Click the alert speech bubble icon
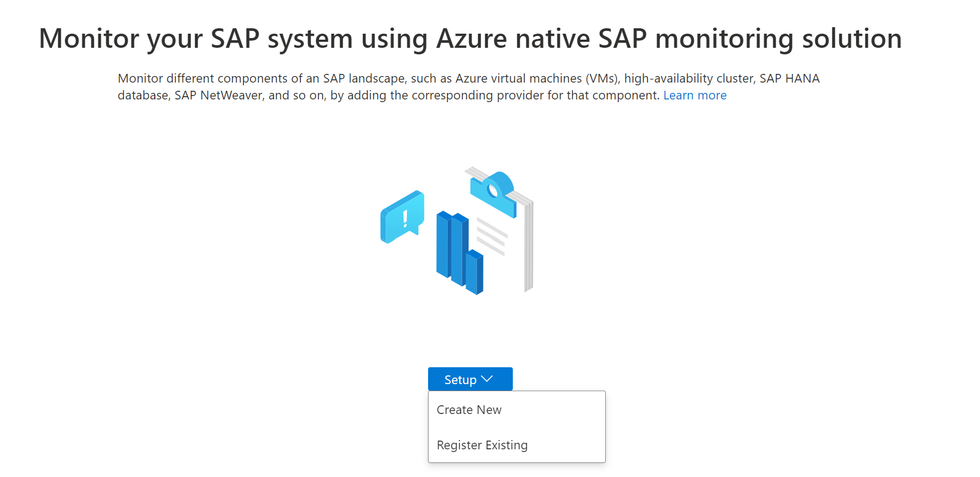Screen dimensions: 980x477 click(402, 216)
